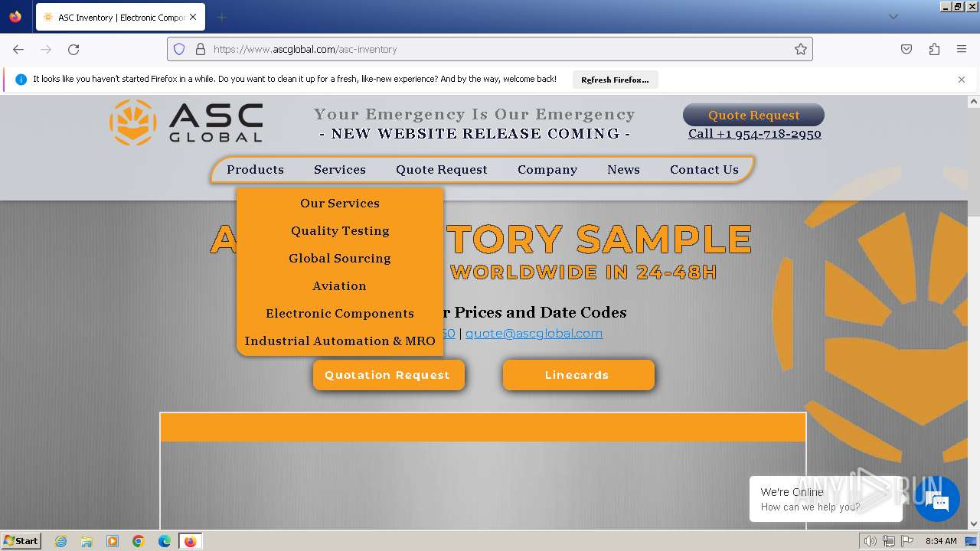Select Electronic Components from dropdown
This screenshot has height=551, width=980.
pyautogui.click(x=340, y=314)
